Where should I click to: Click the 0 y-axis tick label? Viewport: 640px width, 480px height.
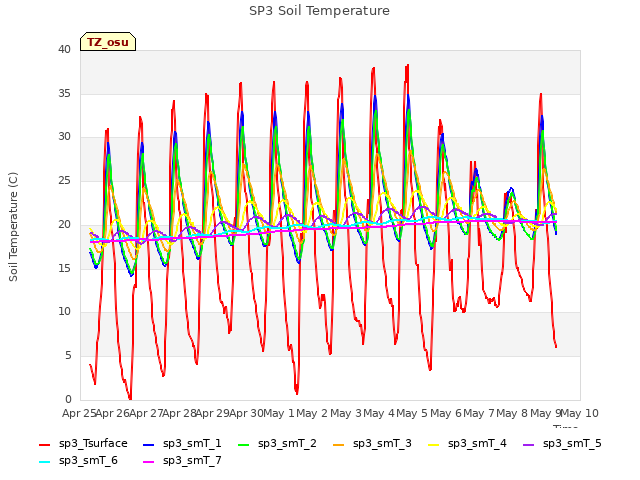click(x=68, y=399)
